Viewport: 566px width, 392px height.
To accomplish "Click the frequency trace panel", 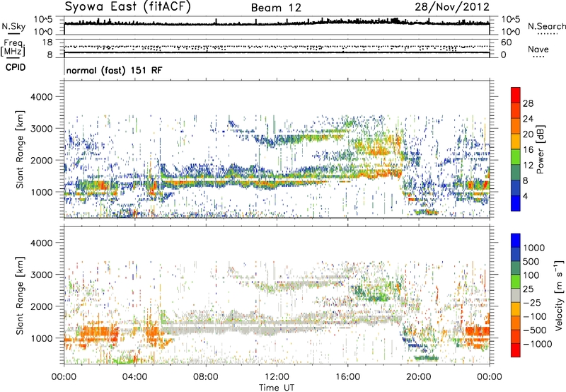I will coord(277,48).
